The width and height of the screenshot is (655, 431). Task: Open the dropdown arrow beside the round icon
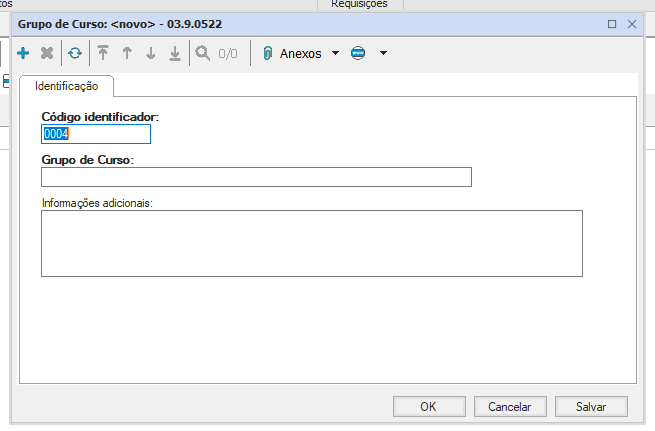tap(383, 54)
